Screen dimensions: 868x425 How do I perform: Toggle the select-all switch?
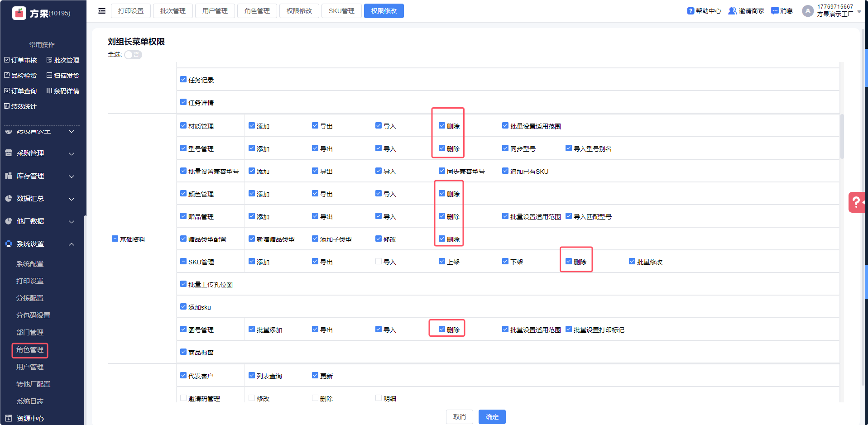click(133, 55)
